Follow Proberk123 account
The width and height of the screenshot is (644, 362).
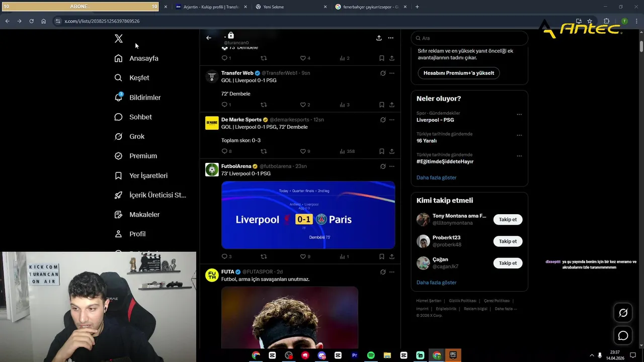click(508, 241)
